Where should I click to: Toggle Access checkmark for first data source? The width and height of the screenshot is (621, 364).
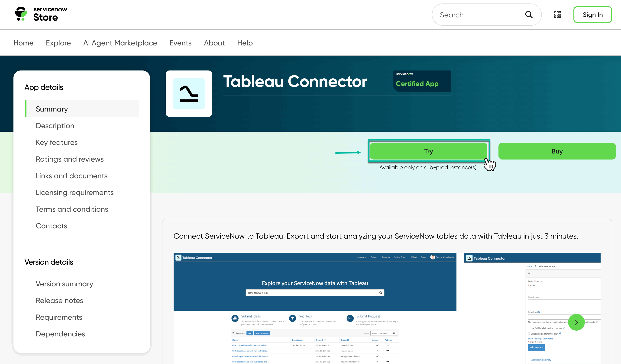tap(378, 345)
